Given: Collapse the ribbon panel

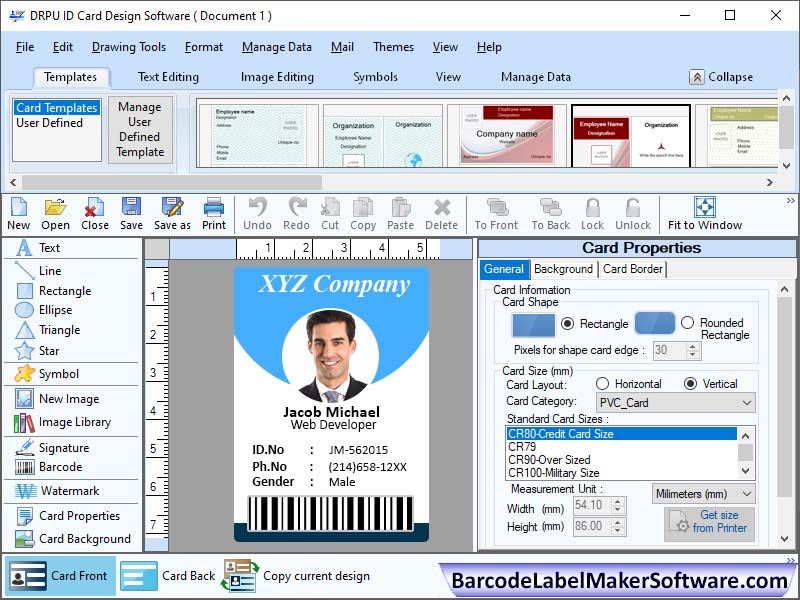Looking at the screenshot, I should point(721,77).
